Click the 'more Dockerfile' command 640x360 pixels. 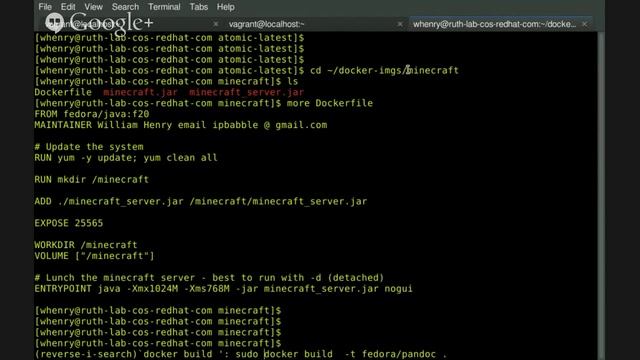click(x=330, y=103)
